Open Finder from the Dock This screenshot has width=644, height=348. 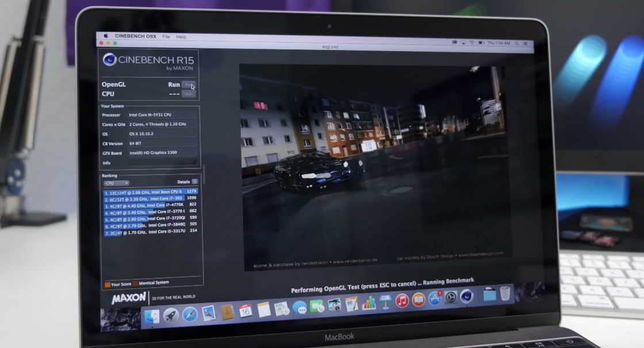(x=152, y=317)
